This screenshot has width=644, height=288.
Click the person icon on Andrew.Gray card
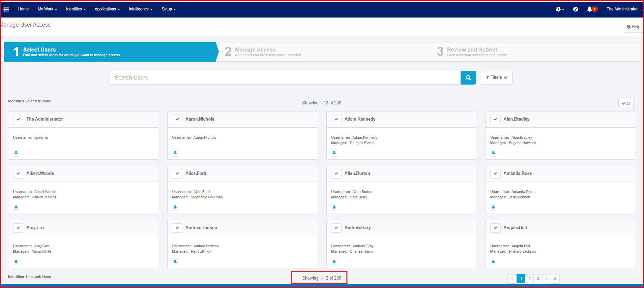click(334, 261)
